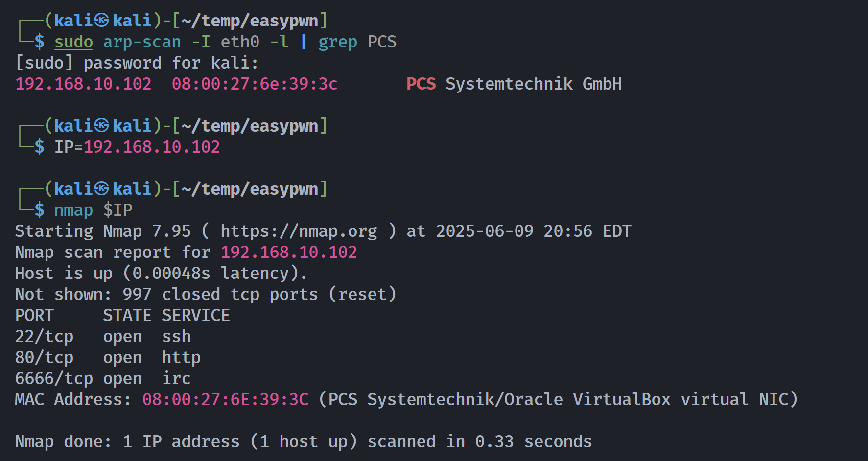The image size is (868, 461).
Task: Click the arp-scan command text
Action: coord(142,42)
